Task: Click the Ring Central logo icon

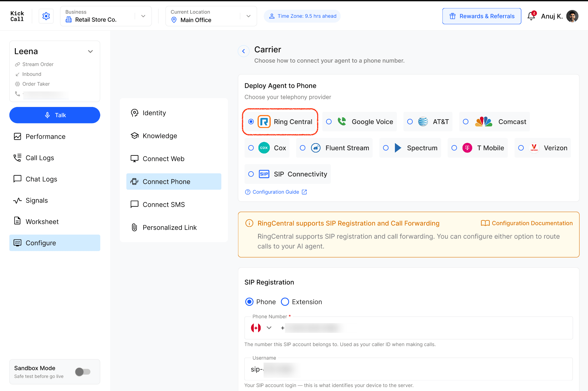Action: click(x=264, y=122)
